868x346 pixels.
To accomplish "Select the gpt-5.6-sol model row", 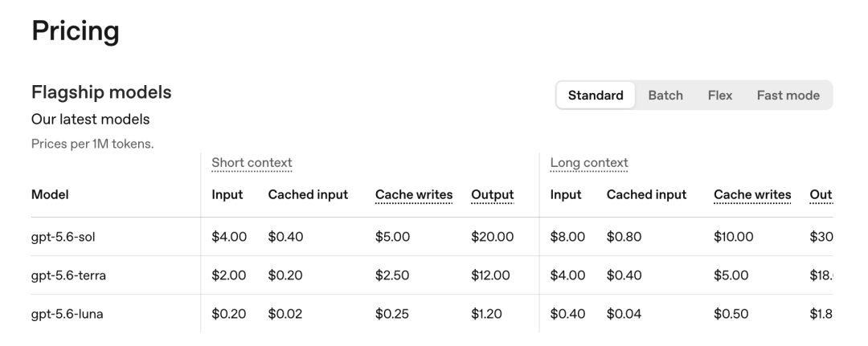I will pos(432,237).
